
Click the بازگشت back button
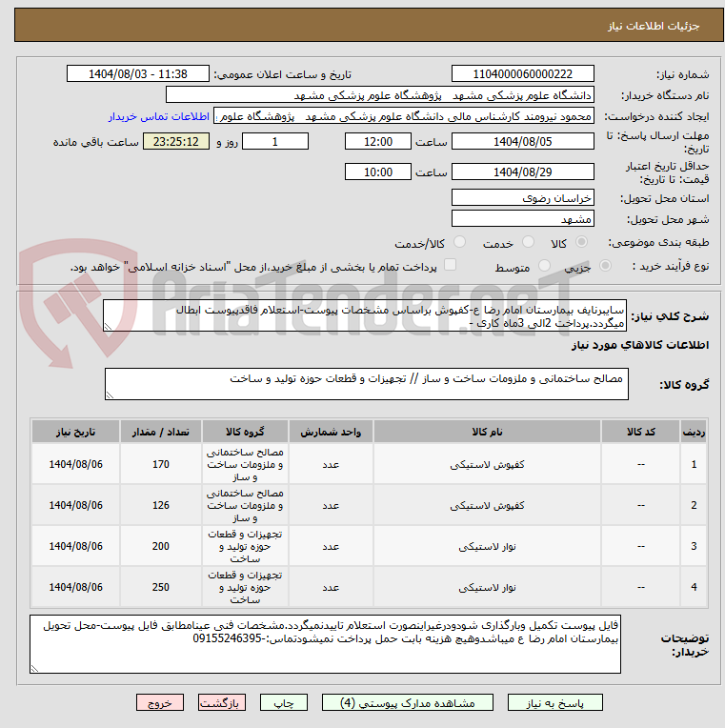click(221, 703)
